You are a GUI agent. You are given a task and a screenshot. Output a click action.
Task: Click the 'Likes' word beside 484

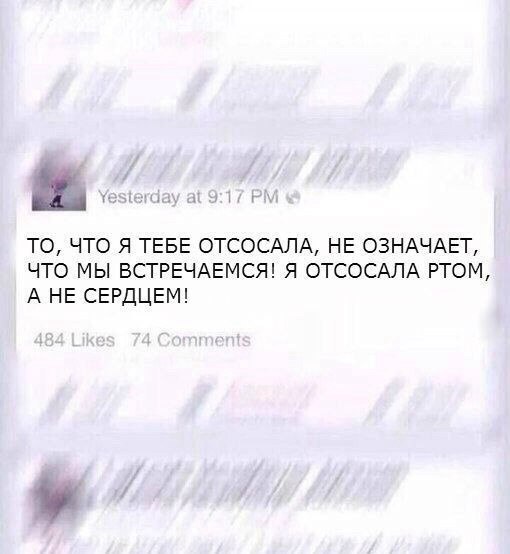pos(93,341)
